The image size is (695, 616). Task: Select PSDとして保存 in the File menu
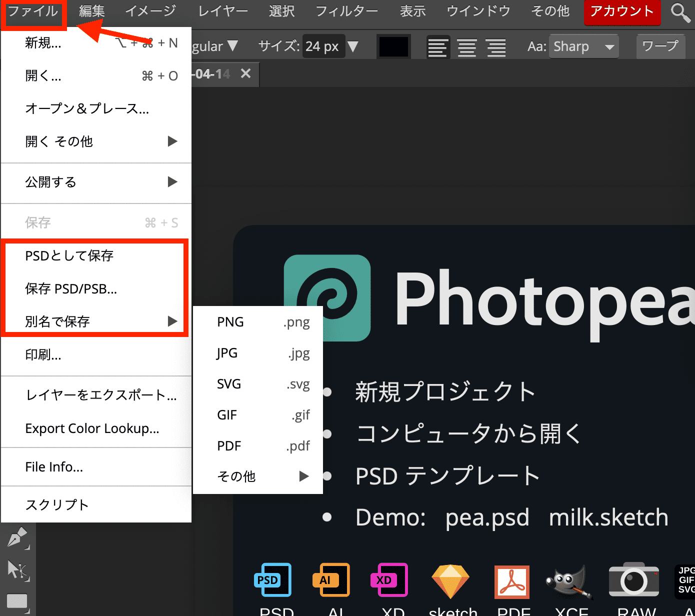click(69, 256)
